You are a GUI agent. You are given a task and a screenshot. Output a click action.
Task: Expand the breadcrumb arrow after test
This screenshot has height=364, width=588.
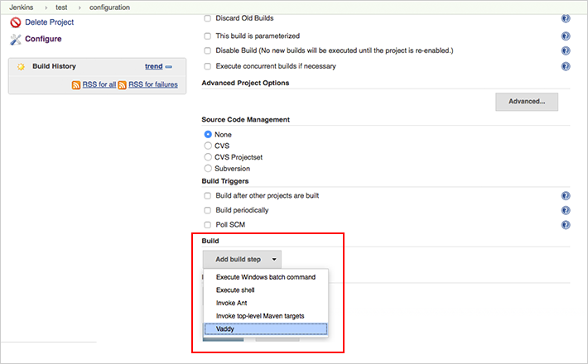tap(80, 8)
